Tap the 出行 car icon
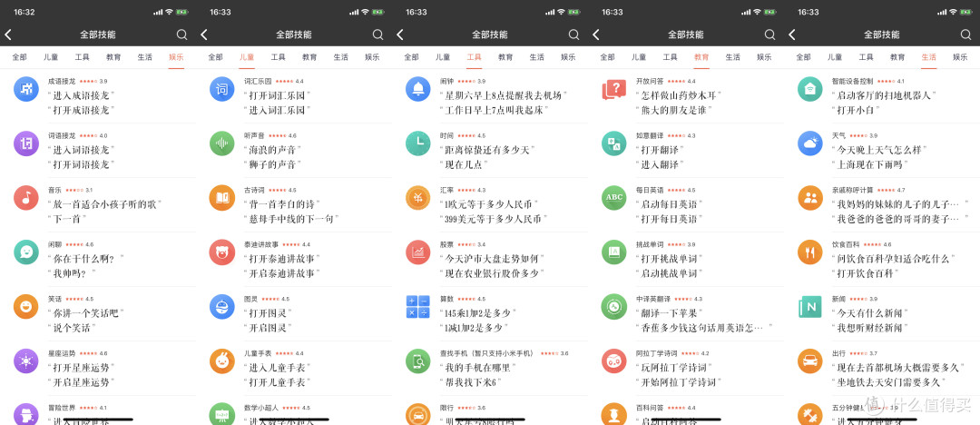 click(x=810, y=361)
